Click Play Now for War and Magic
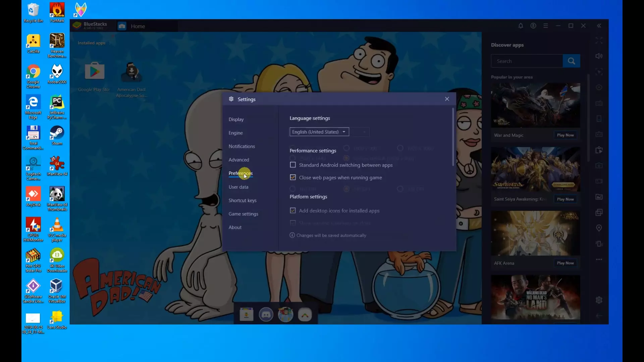 pos(565,135)
